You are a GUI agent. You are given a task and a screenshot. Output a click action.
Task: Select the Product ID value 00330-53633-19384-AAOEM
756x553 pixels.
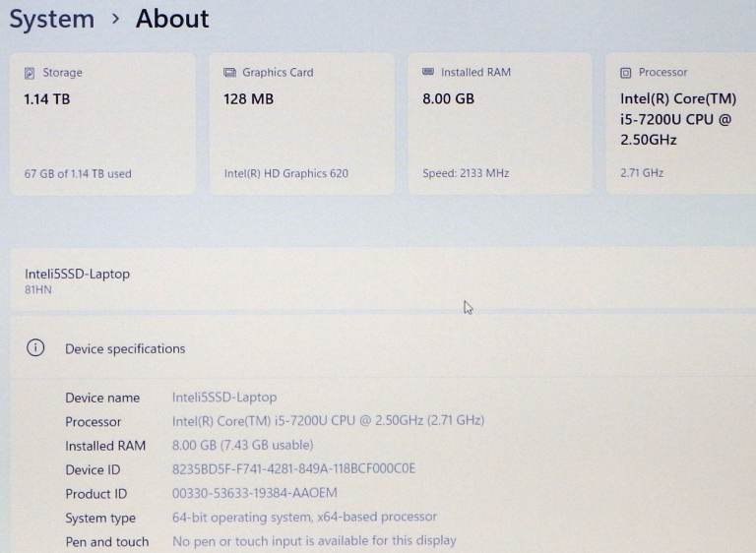pos(255,493)
